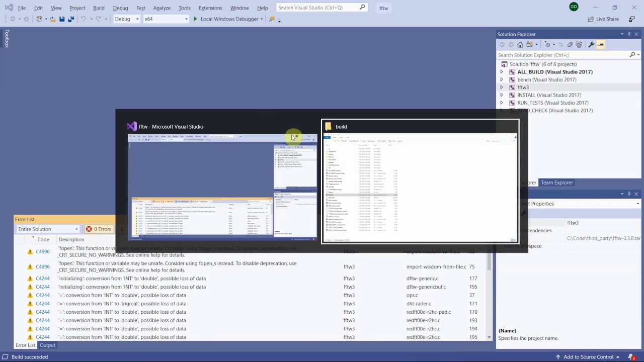Click Collapse All icon in Solution Explorer
Viewport: 644px width, 362px height.
pos(570,45)
